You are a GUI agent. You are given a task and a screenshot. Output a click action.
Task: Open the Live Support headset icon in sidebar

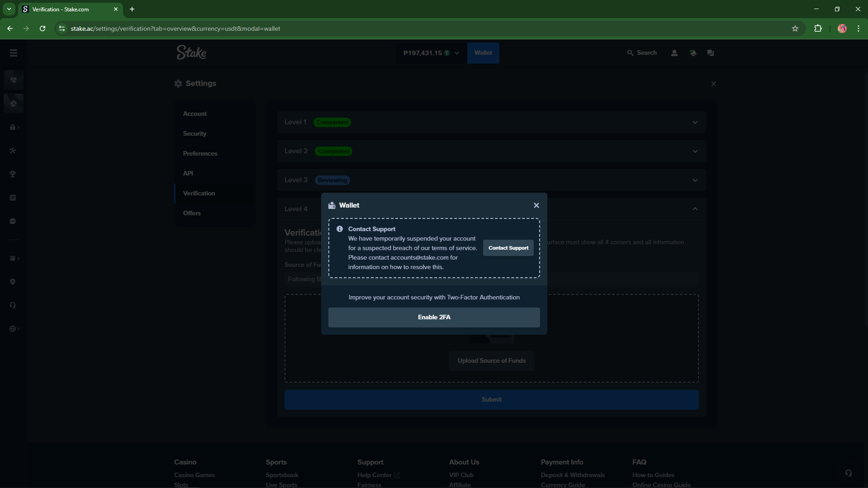point(13,305)
